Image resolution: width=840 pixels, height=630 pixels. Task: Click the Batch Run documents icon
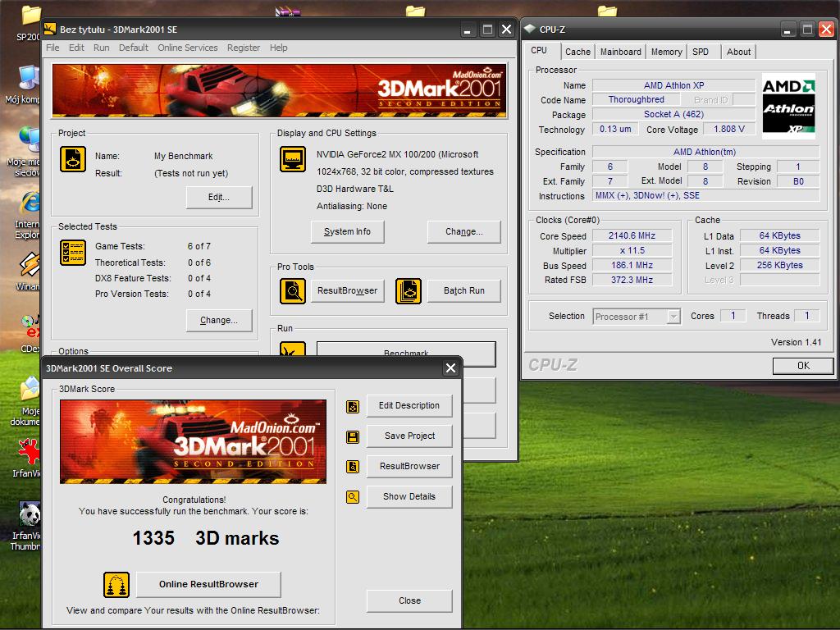click(409, 291)
